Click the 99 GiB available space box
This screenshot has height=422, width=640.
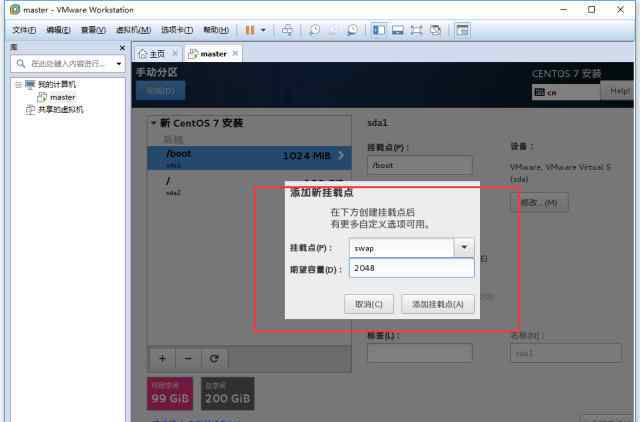click(170, 393)
